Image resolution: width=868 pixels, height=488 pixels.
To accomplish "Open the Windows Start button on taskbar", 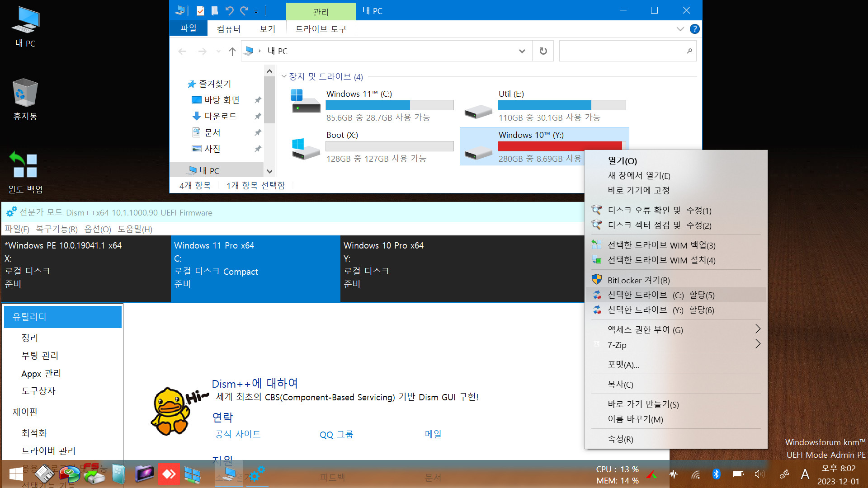I will pyautogui.click(x=16, y=474).
